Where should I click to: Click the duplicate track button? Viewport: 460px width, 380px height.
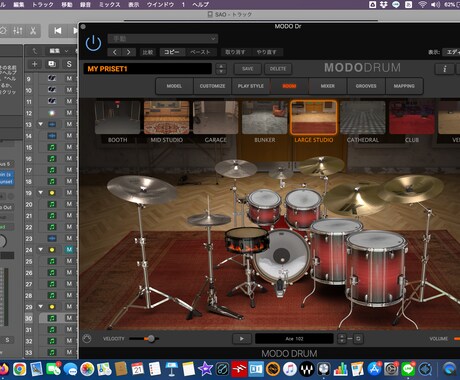[x=52, y=64]
